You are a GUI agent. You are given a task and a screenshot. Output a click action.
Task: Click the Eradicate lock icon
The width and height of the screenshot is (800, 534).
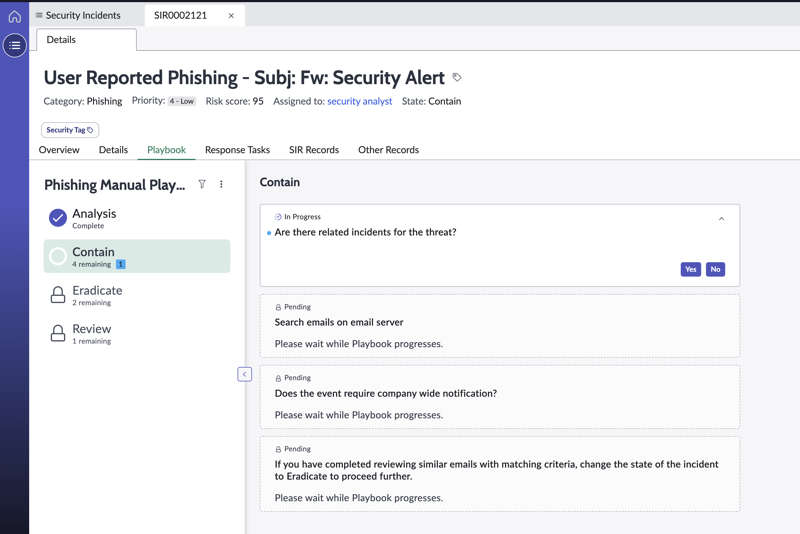pos(58,294)
